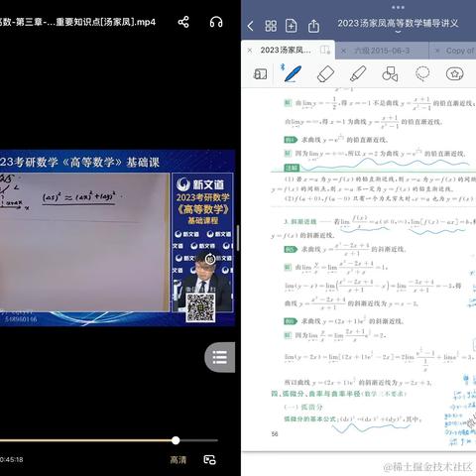
Task: Open the Elements sticker tool
Action: (x=455, y=73)
